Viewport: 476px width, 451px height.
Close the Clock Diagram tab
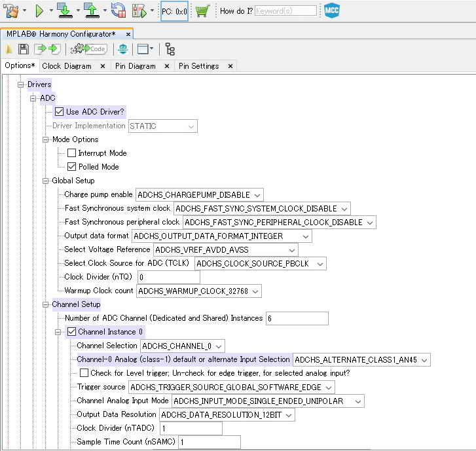click(x=103, y=66)
